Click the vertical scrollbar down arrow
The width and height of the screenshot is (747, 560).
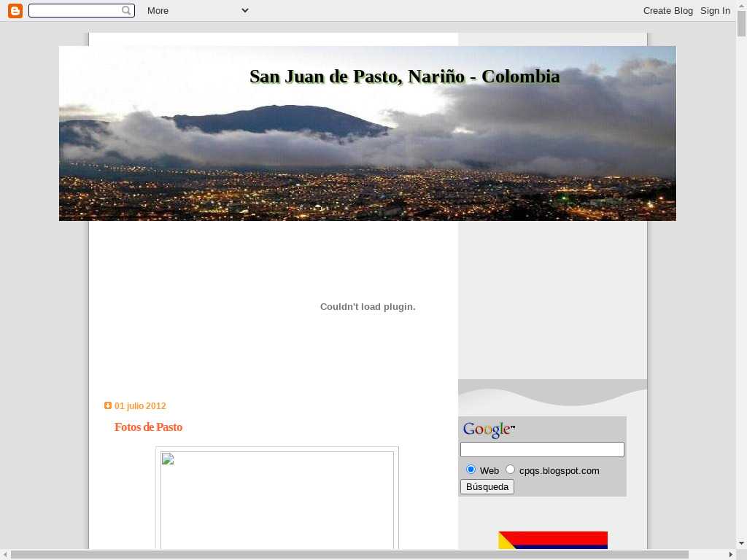pos(741,543)
